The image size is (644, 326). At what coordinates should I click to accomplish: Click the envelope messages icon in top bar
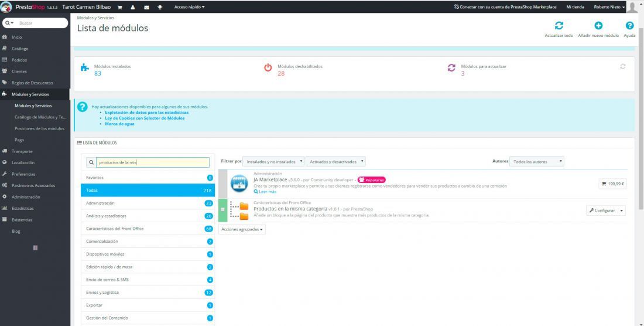click(146, 7)
